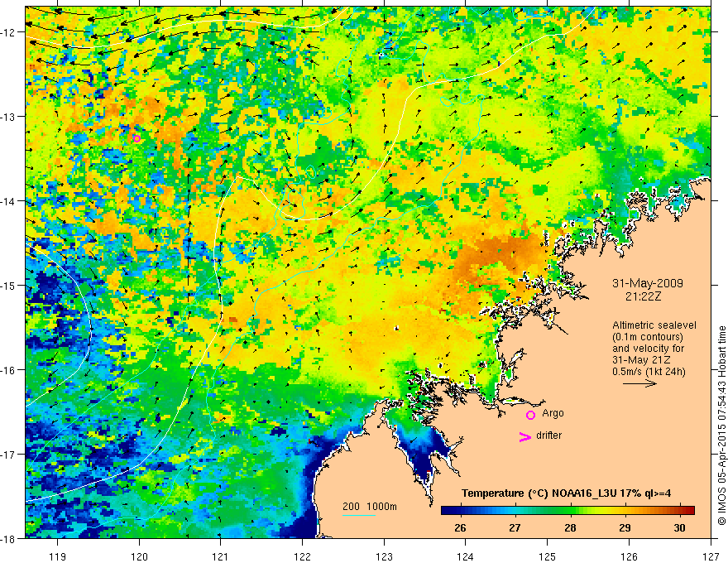728x563 pixels.
Task: Click the 30 value on the temperature scale
Action: point(679,528)
